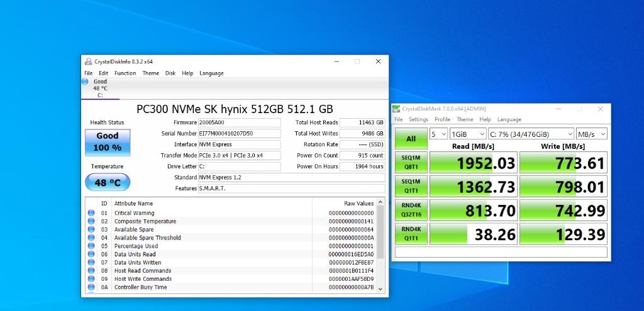
Task: Close the CrystalDiskInfo window
Action: click(378, 62)
